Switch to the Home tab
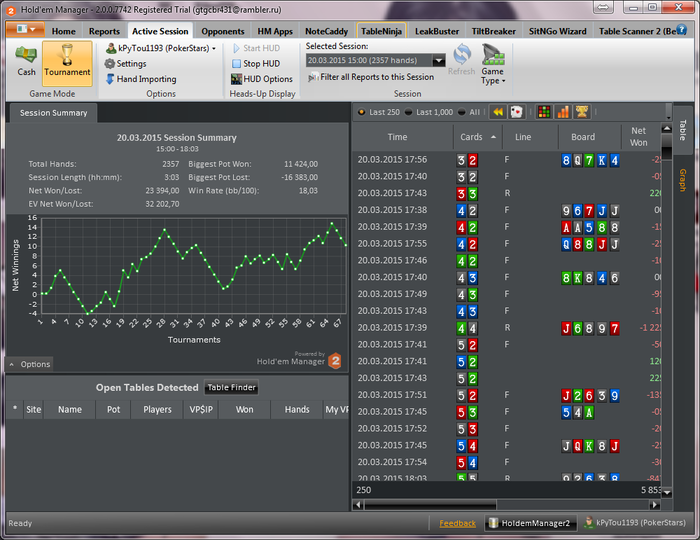Viewport: 700px width, 540px height. (63, 31)
